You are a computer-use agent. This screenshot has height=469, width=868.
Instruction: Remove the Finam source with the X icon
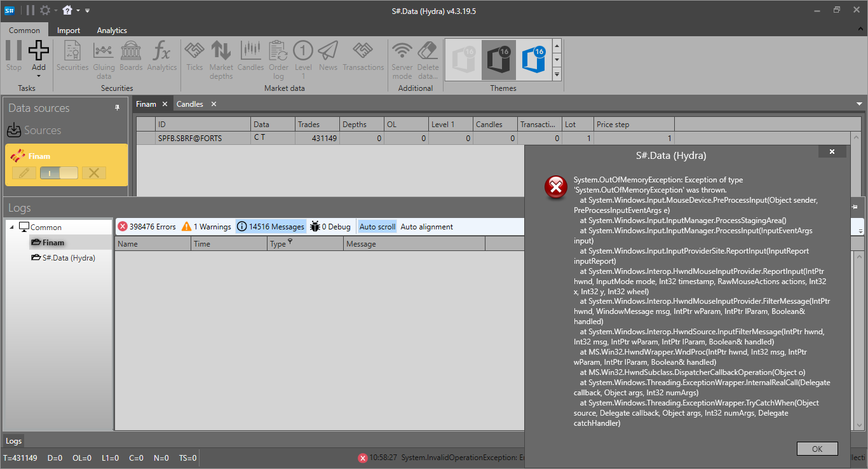pos(93,173)
